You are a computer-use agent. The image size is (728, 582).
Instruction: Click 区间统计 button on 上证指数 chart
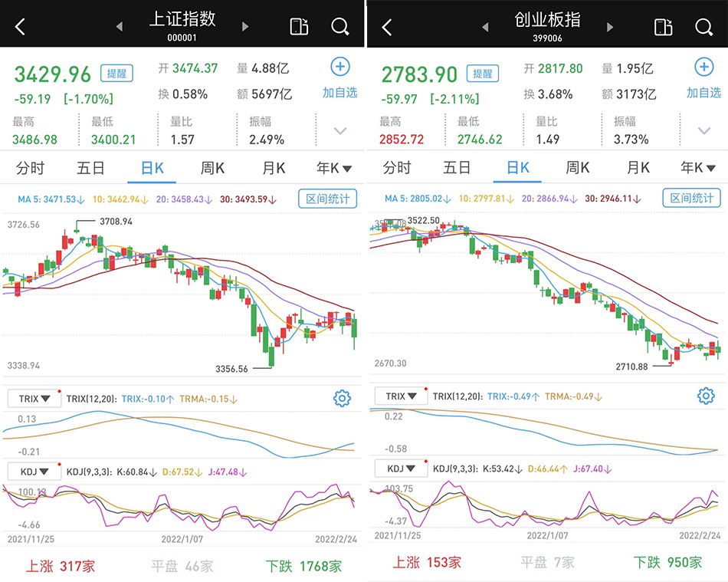tap(327, 199)
